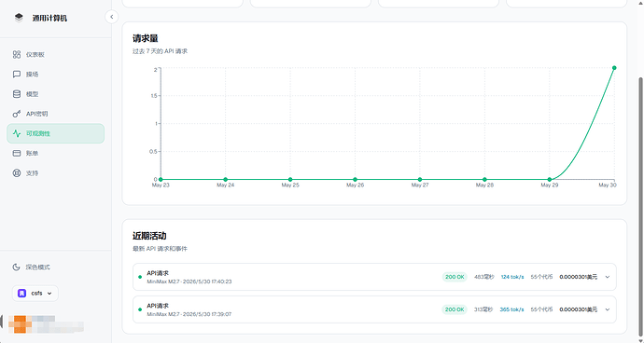The width and height of the screenshot is (644, 343).
Task: Click the 200 OK badge on 17:40:23 request
Action: point(455,277)
